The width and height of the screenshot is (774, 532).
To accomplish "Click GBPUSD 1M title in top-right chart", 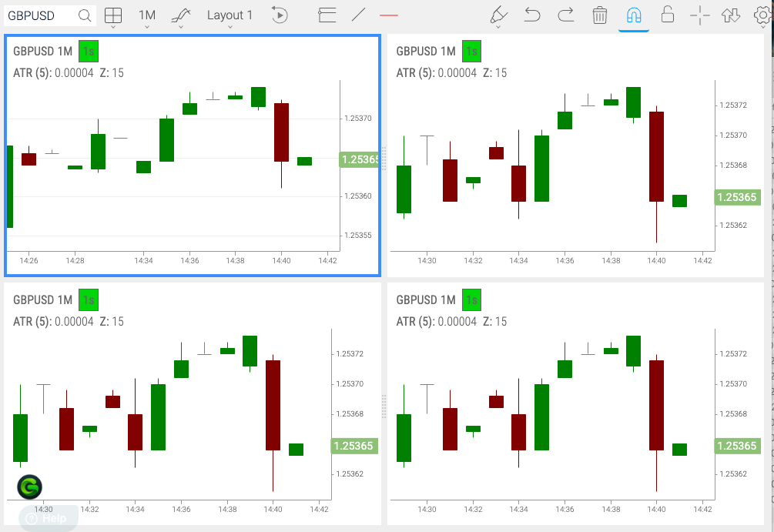I will click(x=426, y=52).
